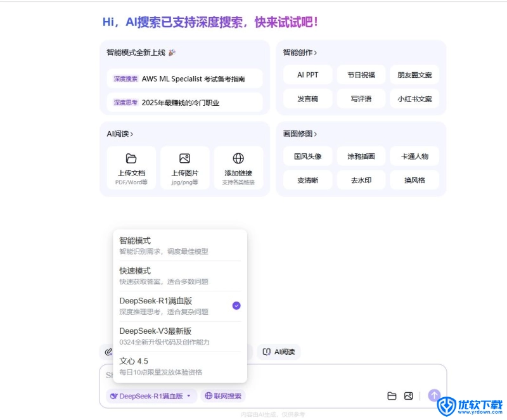This screenshot has width=507, height=420.
Task: Select 文心 4.5 from the model list
Action: [x=134, y=361]
